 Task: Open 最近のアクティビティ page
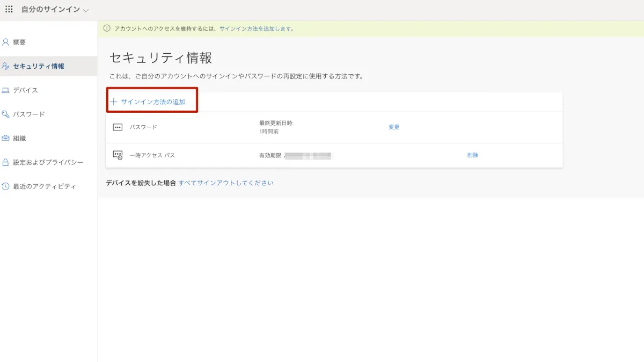pyautogui.click(x=44, y=186)
